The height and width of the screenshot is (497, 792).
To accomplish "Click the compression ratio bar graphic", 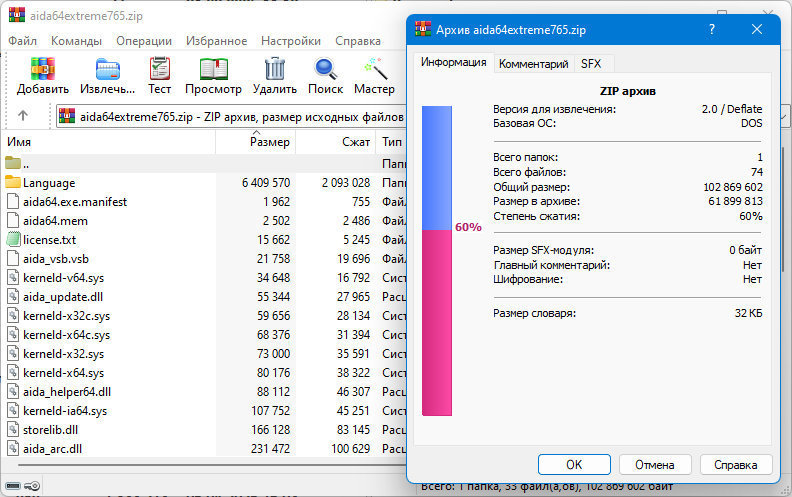I will coord(437,261).
